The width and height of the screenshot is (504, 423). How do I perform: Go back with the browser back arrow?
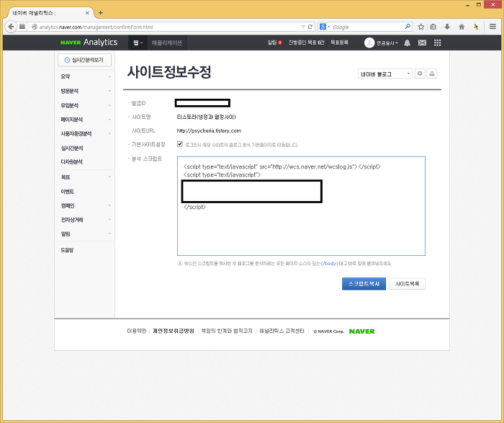pos(11,27)
